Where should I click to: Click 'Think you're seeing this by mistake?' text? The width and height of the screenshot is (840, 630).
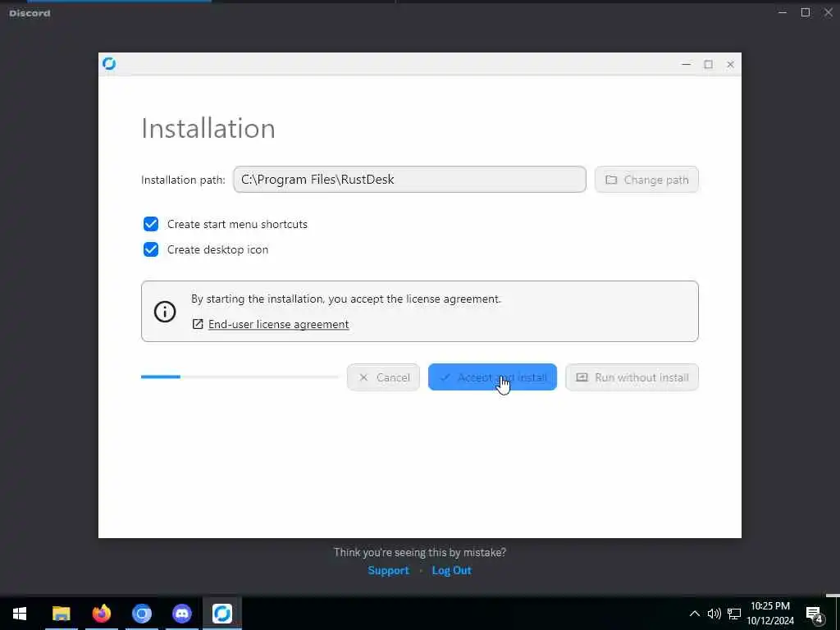420,552
